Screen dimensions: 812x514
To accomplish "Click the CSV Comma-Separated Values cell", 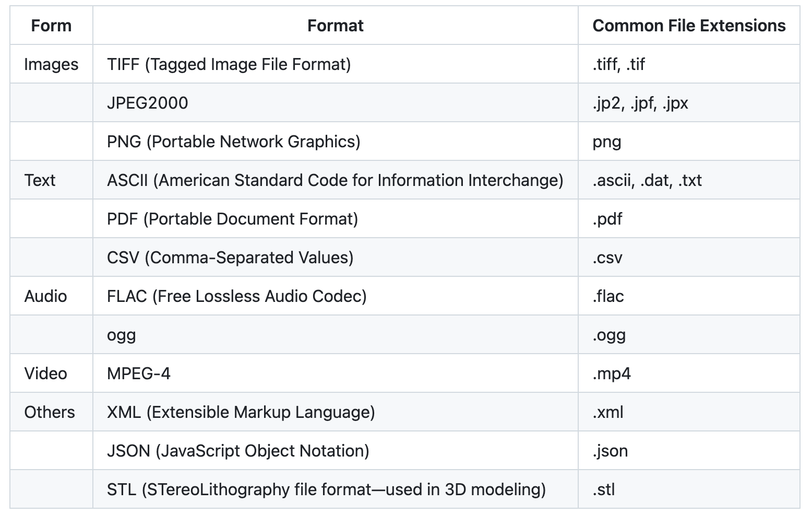I will click(x=230, y=258).
